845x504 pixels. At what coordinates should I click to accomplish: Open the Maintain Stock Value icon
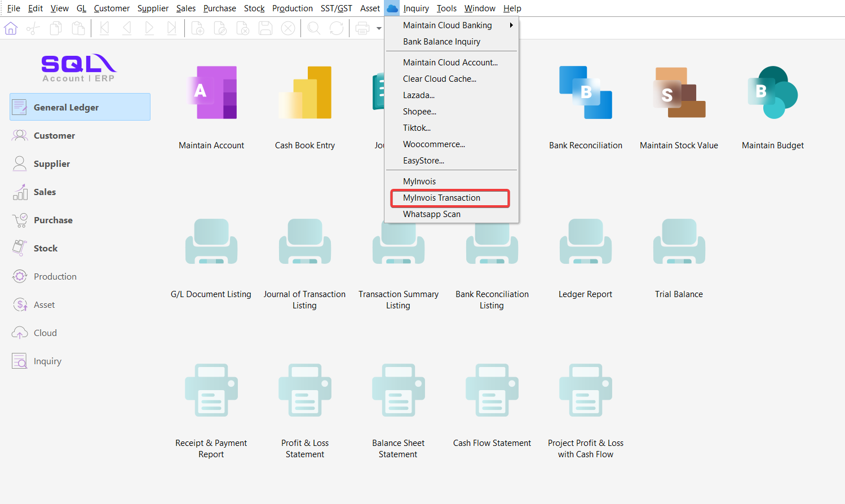[679, 93]
